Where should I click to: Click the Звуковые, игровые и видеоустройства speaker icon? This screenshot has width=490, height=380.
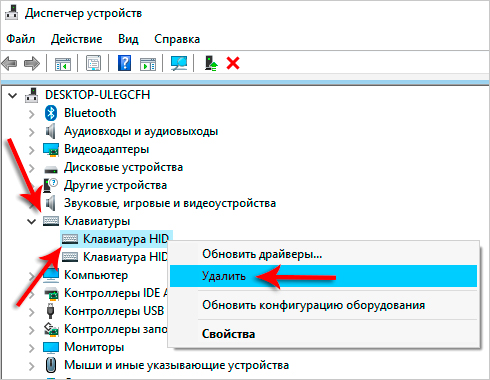pos(50,203)
